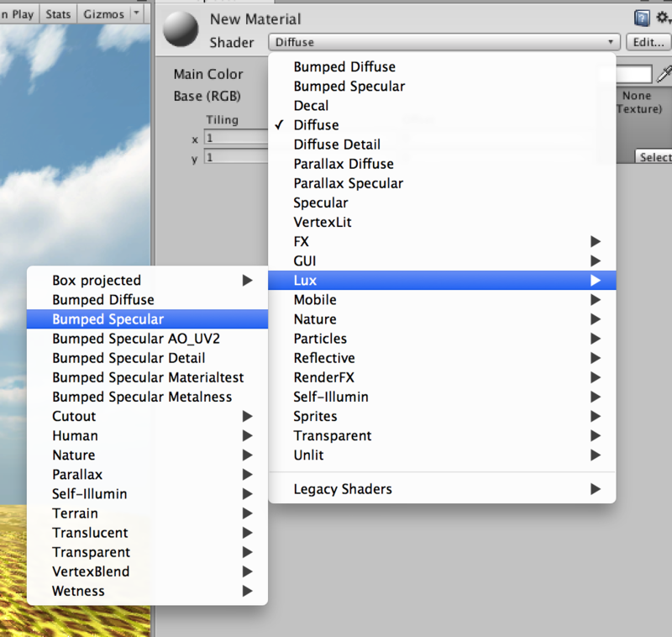This screenshot has width=672, height=637.
Task: Click the Main Color swatch field
Action: pos(633,74)
